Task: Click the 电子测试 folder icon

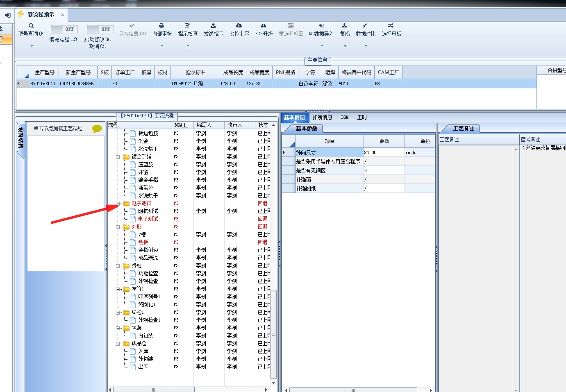Action: (127, 204)
